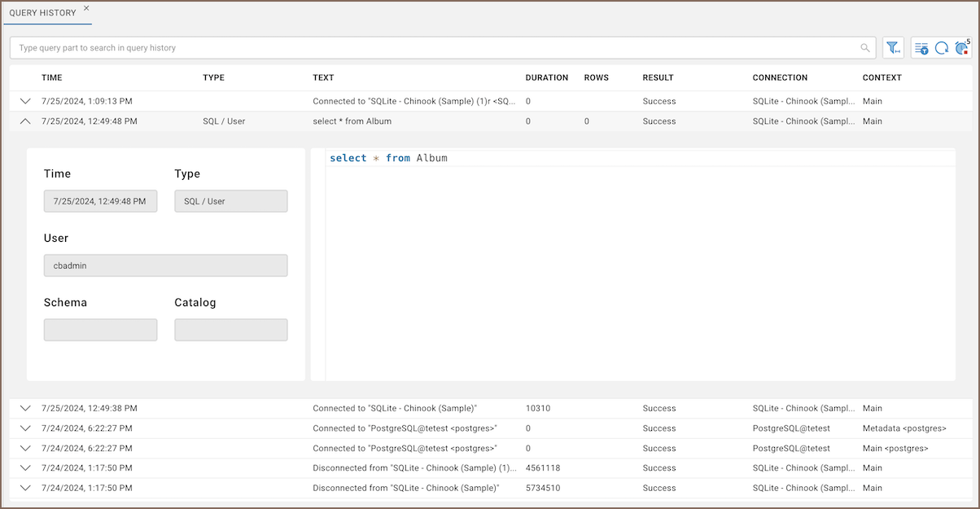Click the RESULT column header

(x=658, y=78)
